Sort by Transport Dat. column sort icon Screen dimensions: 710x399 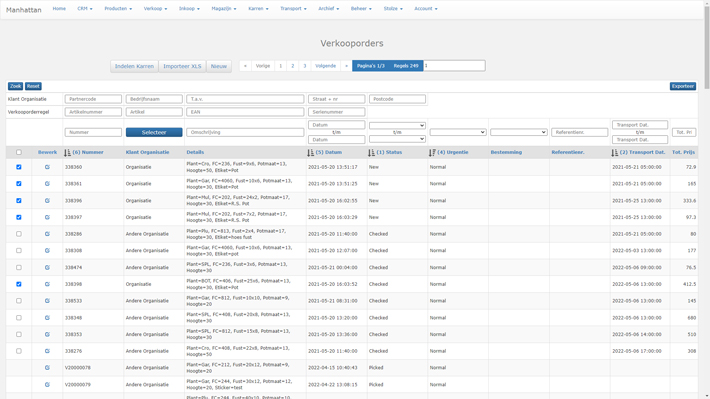pos(614,153)
